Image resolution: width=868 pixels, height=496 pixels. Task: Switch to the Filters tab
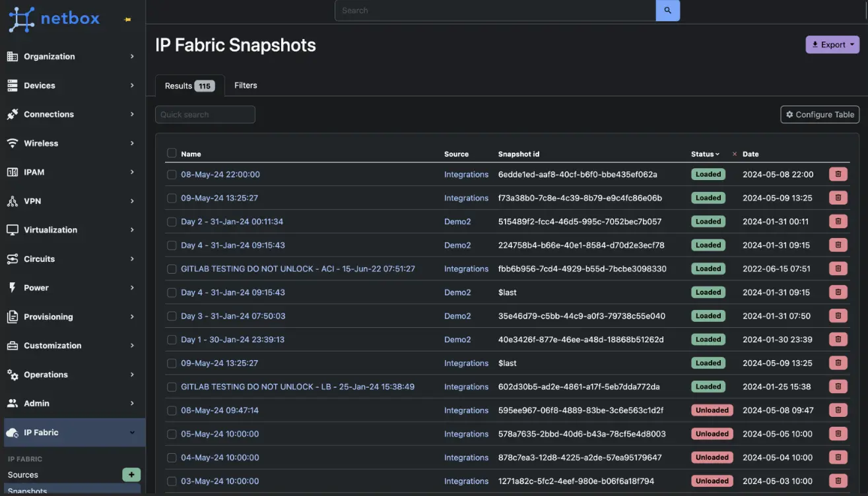246,86
